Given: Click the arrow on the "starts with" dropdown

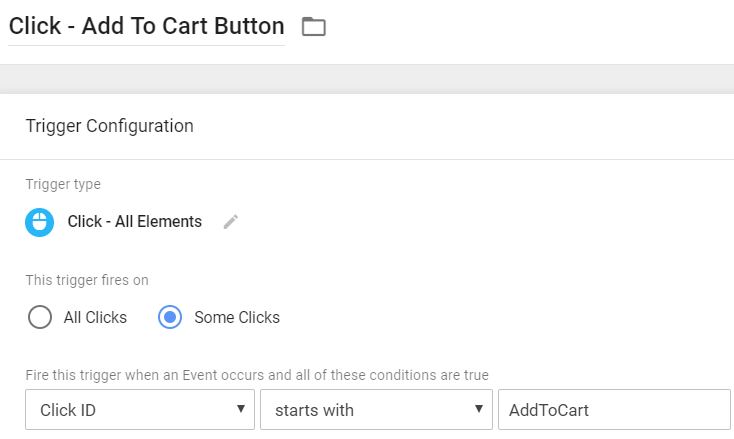Looking at the screenshot, I should 480,410.
